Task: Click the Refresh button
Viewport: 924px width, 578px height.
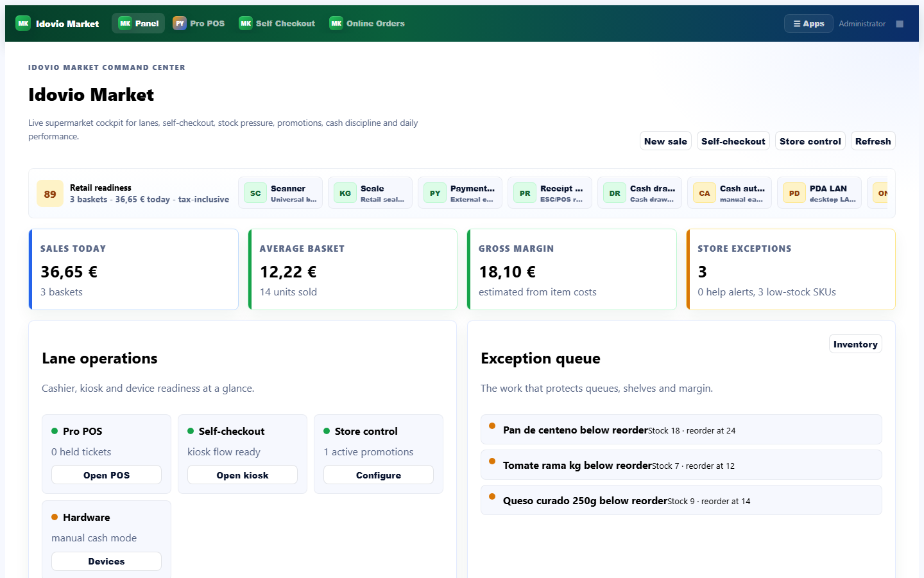Action: (x=873, y=141)
